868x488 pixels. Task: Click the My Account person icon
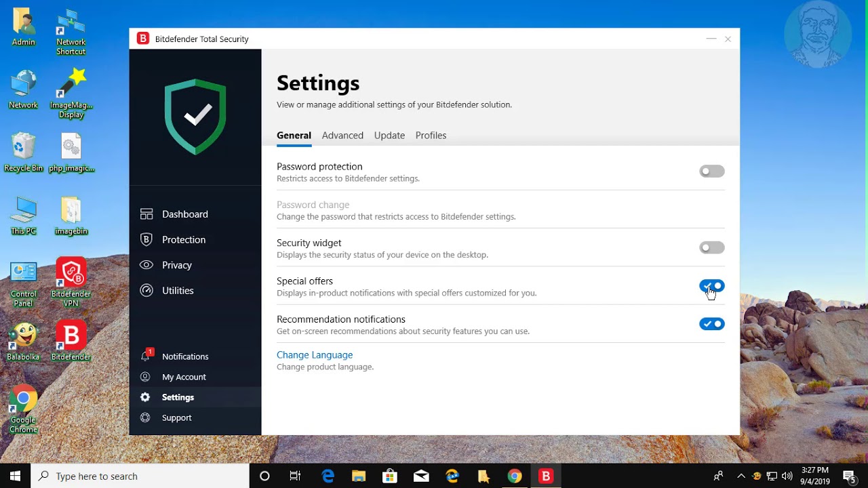145,377
